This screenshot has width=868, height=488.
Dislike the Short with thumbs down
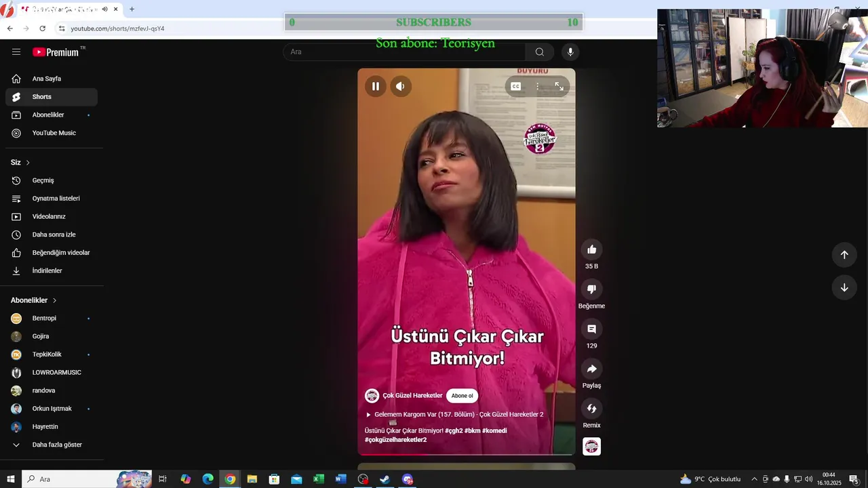tap(592, 289)
